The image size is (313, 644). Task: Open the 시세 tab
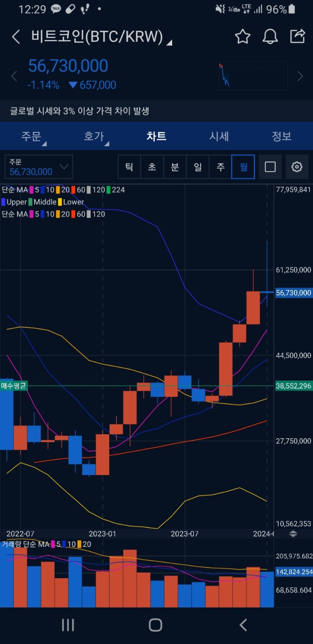[219, 136]
